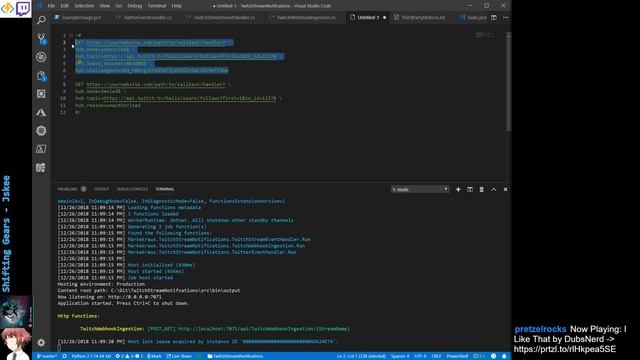Image resolution: width=640 pixels, height=360 pixels.
Task: Change language mode via PowerShell
Action: tap(457, 356)
